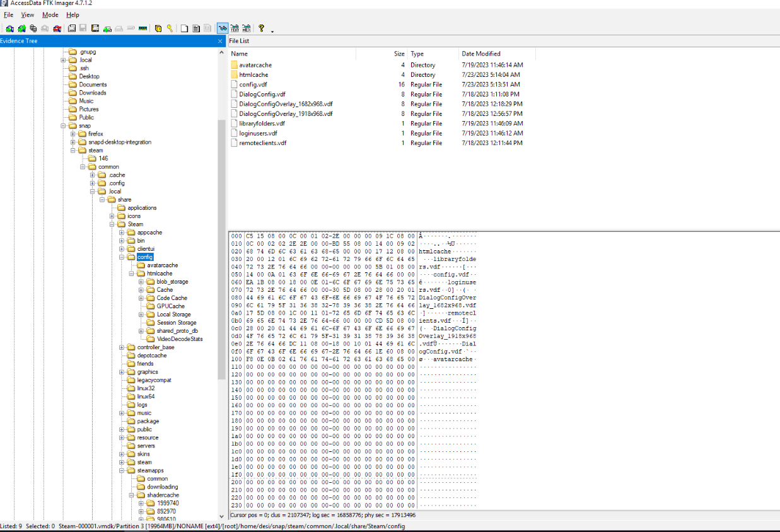Select folder 1999740 under shadercache
Image resolution: width=780 pixels, height=532 pixels.
[x=168, y=503]
